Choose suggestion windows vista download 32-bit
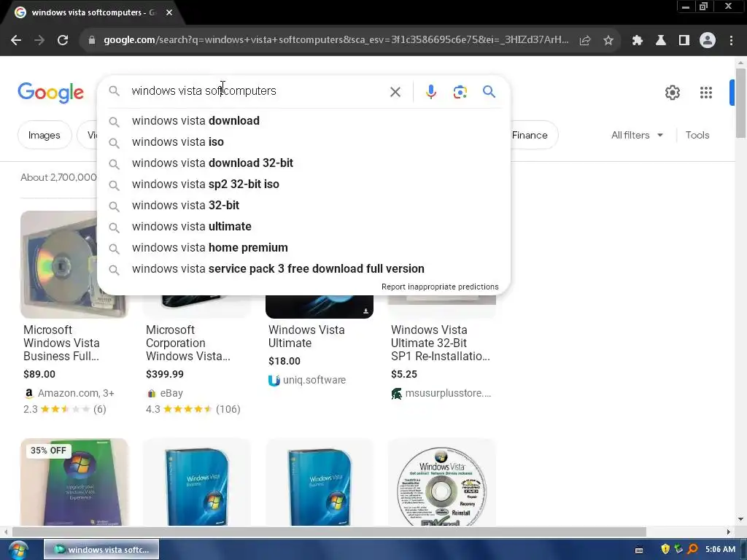747x560 pixels. pos(303,163)
